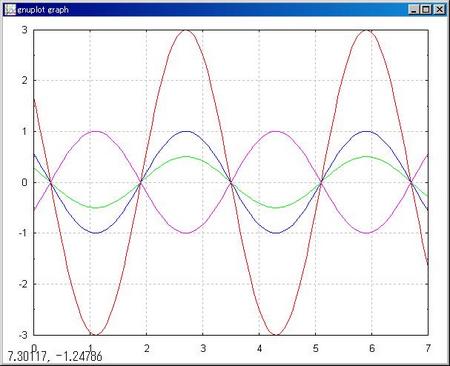This screenshot has width=450, height=366.
Task: Click the y-axis label 0
Action: point(25,183)
